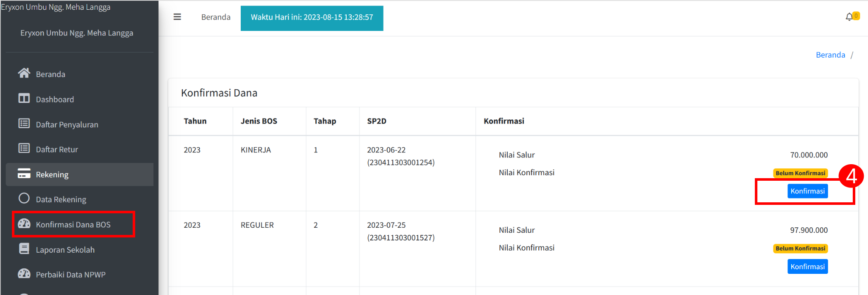Click the Data Rekening circle icon
The height and width of the screenshot is (295, 868).
(x=24, y=198)
